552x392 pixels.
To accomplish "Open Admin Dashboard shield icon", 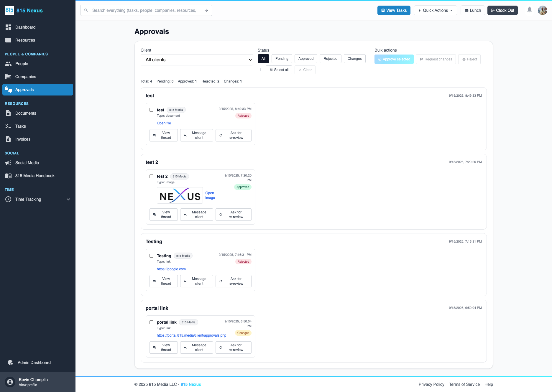I will click(x=11, y=363).
